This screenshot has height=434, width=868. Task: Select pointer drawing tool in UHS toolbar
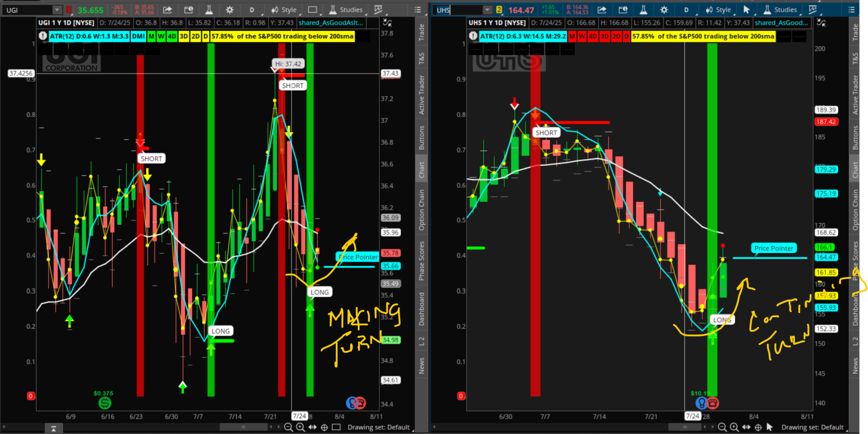(x=746, y=10)
